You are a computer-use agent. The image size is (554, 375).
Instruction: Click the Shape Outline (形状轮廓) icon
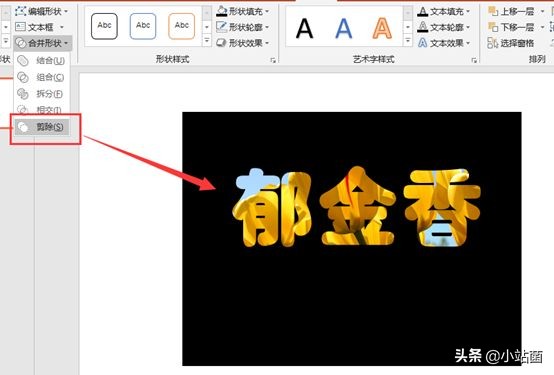pyautogui.click(x=222, y=27)
